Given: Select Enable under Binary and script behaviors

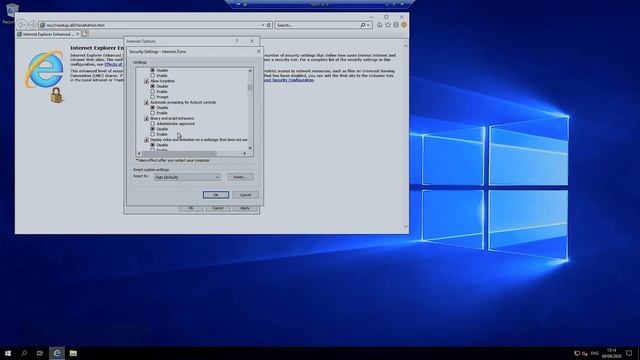Looking at the screenshot, I should [152, 134].
